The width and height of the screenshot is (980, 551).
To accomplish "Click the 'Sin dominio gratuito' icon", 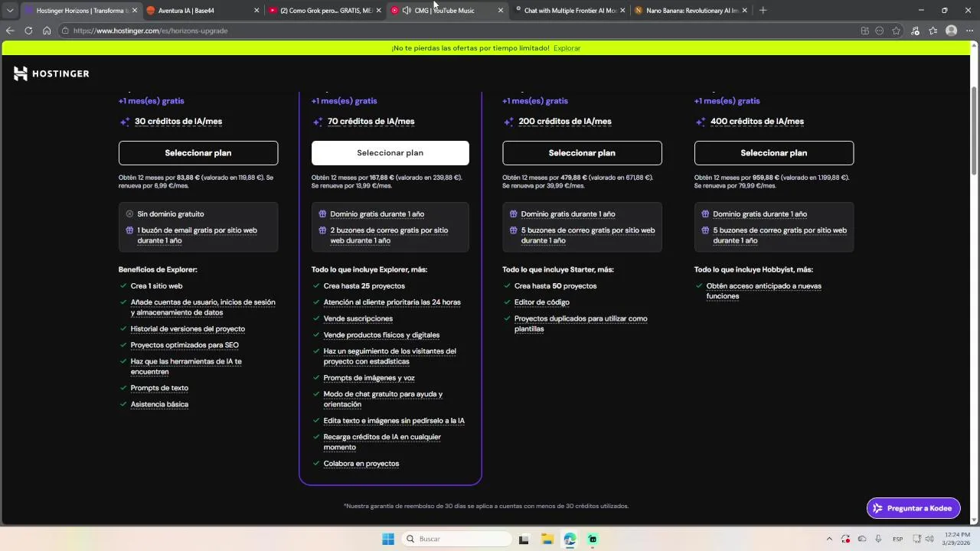I will [x=129, y=214].
